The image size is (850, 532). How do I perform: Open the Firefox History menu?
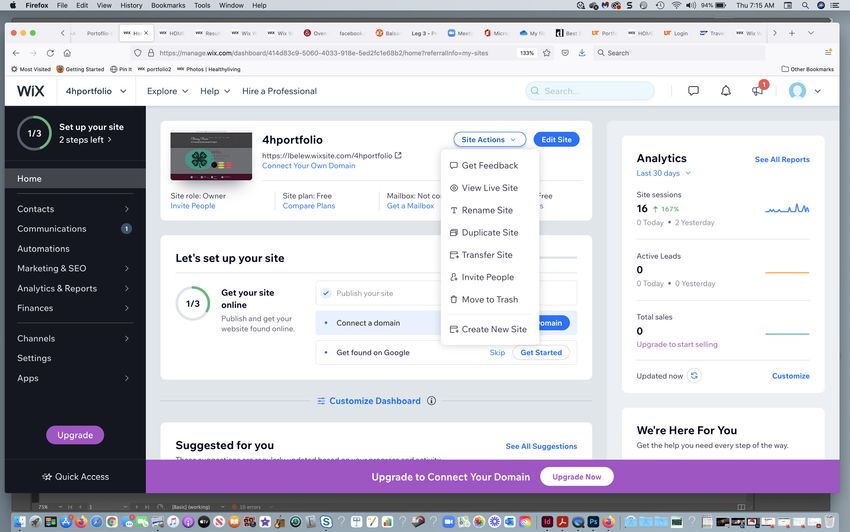pyautogui.click(x=131, y=5)
